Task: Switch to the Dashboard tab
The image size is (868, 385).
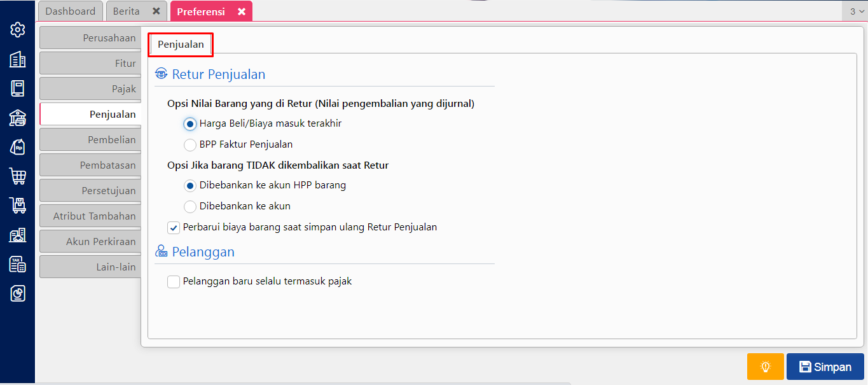Action: coord(71,11)
